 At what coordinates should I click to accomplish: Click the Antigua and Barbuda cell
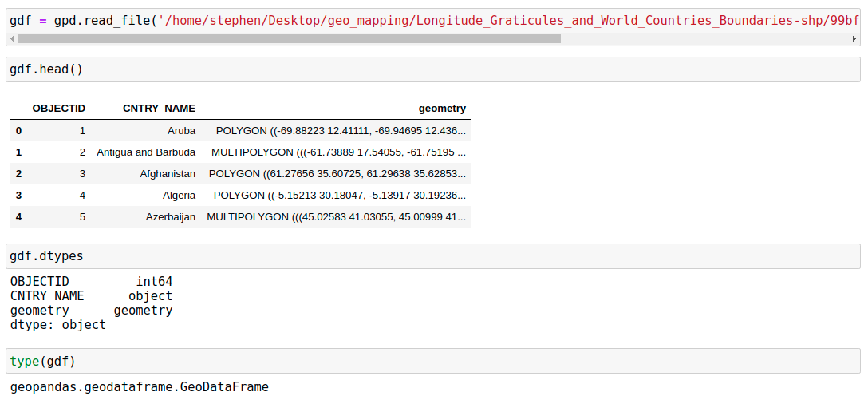click(x=146, y=152)
